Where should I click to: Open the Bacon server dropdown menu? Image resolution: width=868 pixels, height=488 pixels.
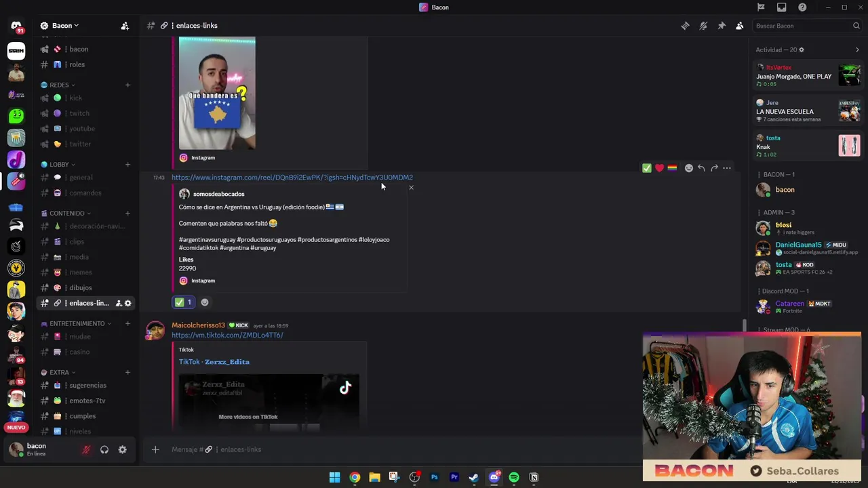pos(64,26)
